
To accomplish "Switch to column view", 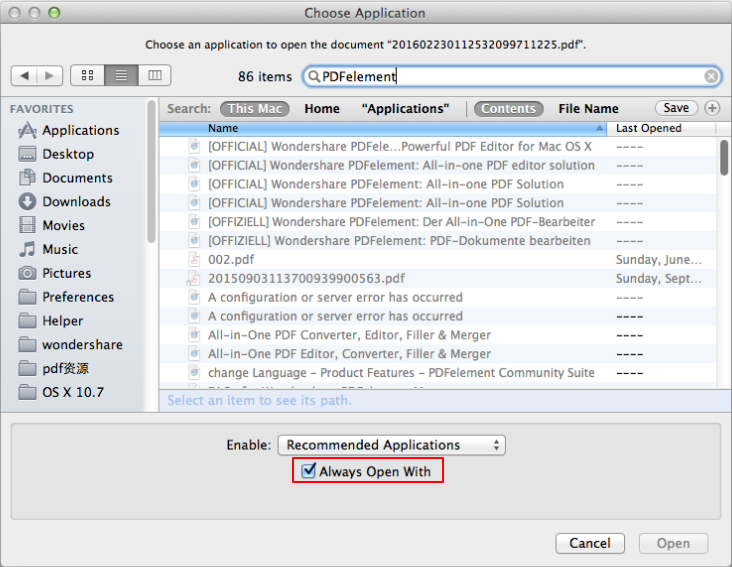I will click(x=155, y=76).
